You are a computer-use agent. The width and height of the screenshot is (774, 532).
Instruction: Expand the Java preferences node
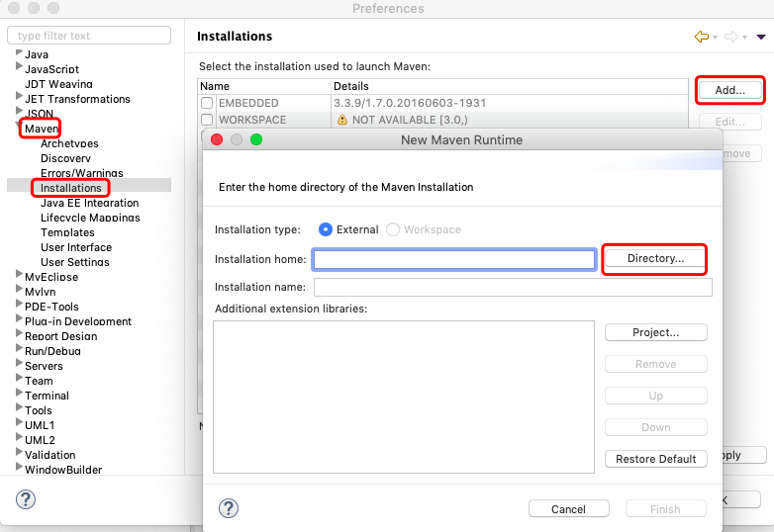(x=20, y=53)
